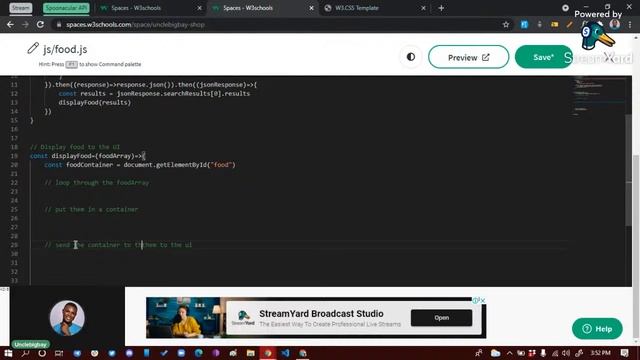Go forward in browser history
The image size is (640, 360).
25,24
